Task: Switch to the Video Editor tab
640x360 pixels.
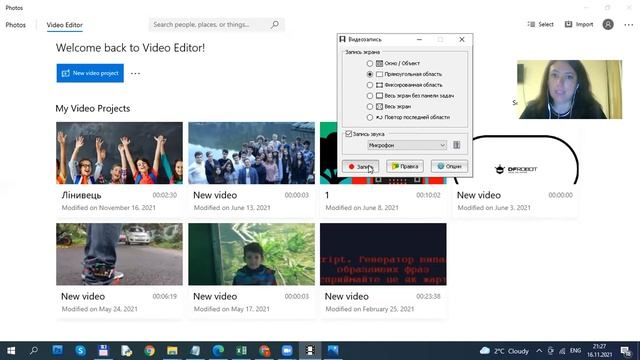Action: [64, 25]
